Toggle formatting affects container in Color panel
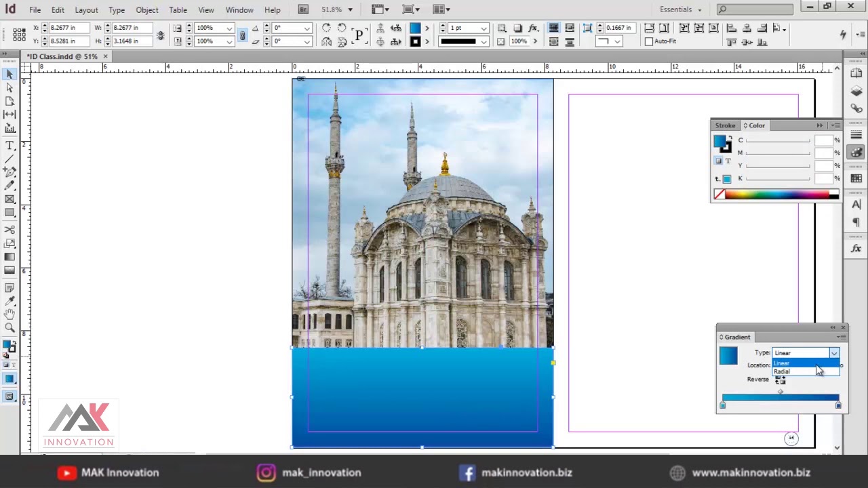868x488 pixels. pos(718,161)
